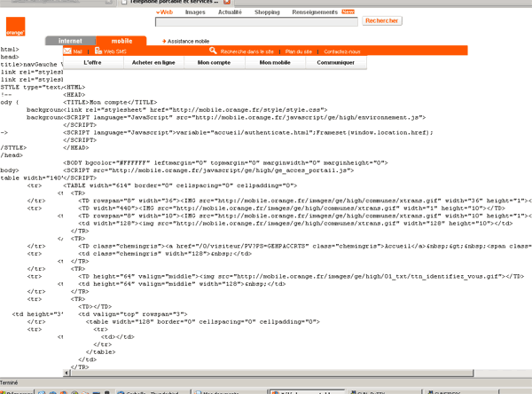
Task: Open the Thunderbird taskbar button
Action: (153, 392)
